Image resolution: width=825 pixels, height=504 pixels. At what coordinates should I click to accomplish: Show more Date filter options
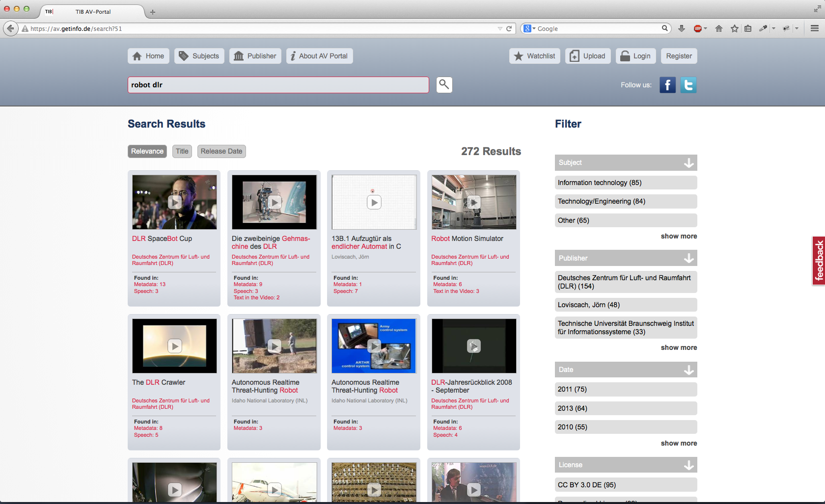click(679, 443)
